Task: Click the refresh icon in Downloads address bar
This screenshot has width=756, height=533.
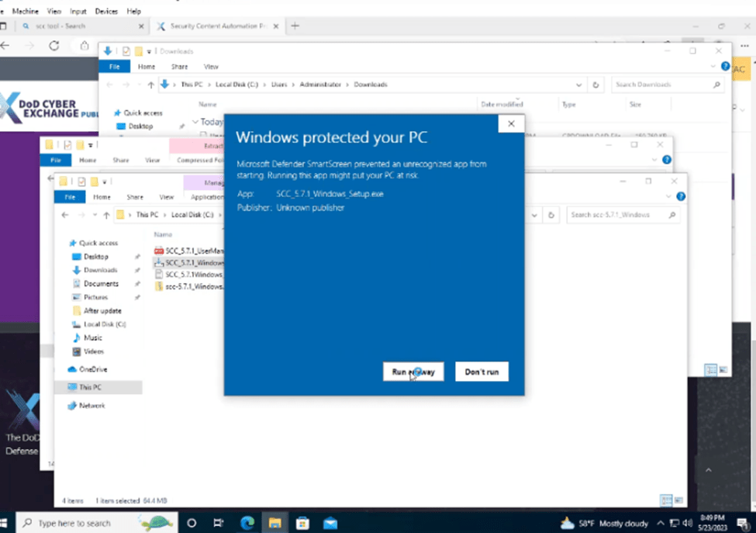Action: (595, 85)
